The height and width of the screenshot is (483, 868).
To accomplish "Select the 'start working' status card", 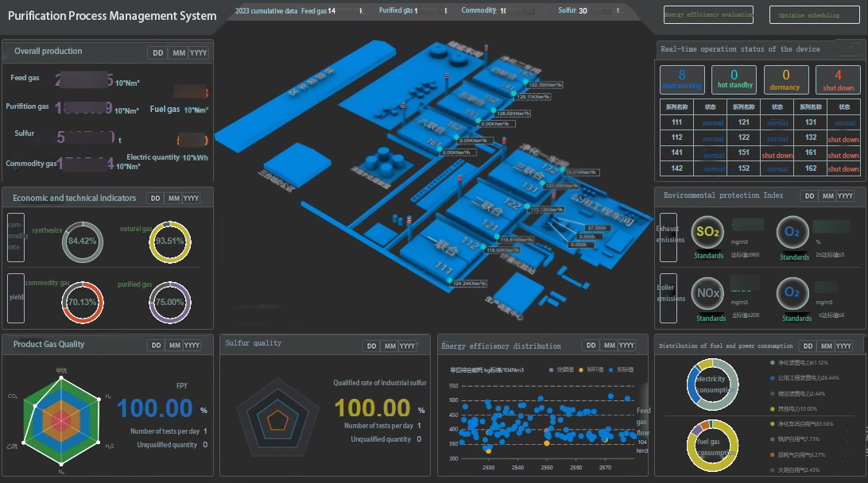I will [x=682, y=79].
